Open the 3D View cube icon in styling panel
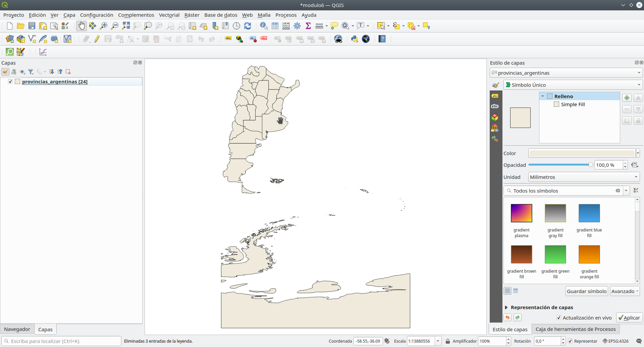The image size is (644, 347). pos(495,117)
